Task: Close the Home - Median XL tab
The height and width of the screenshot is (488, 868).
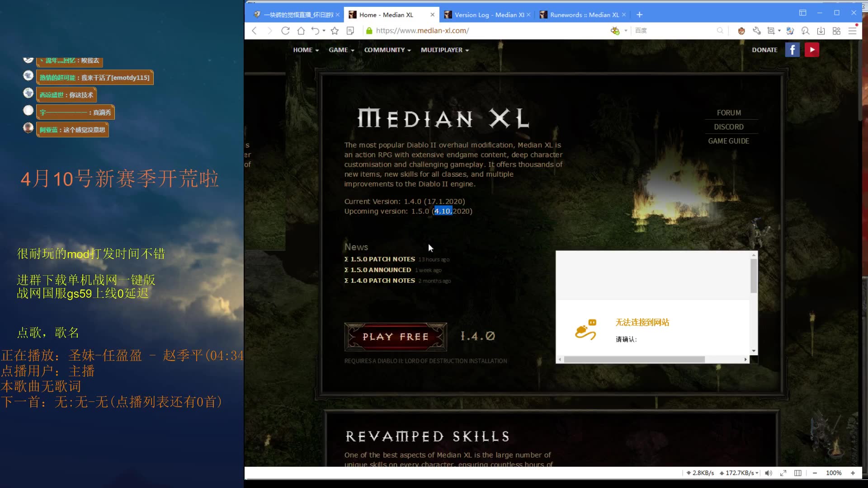Action: (x=433, y=15)
